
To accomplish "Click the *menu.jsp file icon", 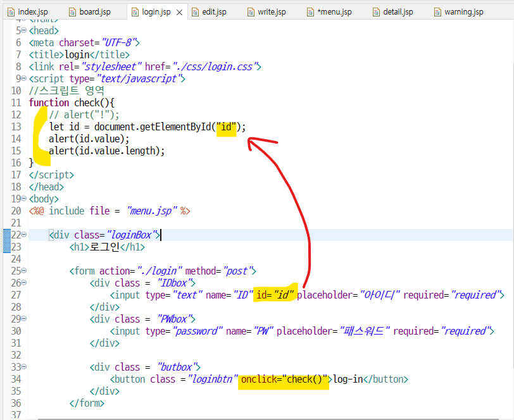I will point(310,13).
